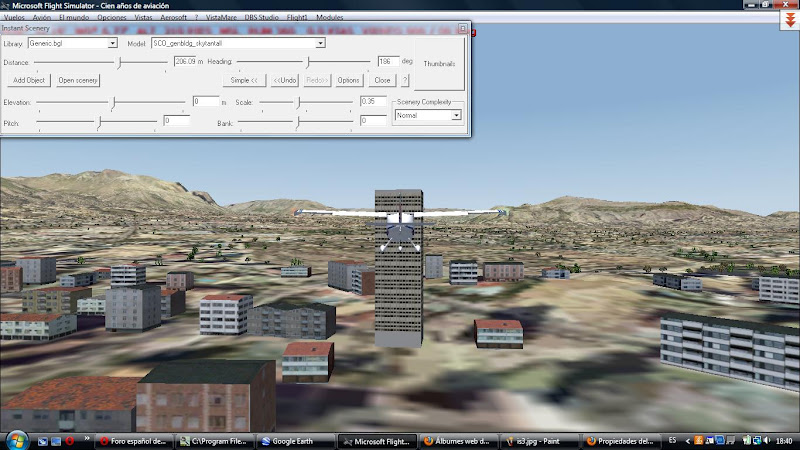
Task: Open the Avión menu
Action: click(41, 17)
